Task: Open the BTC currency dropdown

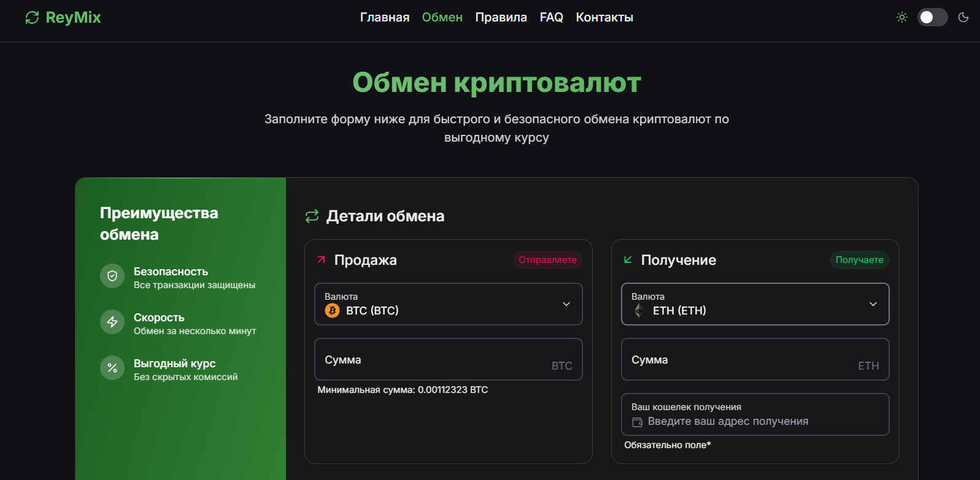Action: pyautogui.click(x=449, y=304)
